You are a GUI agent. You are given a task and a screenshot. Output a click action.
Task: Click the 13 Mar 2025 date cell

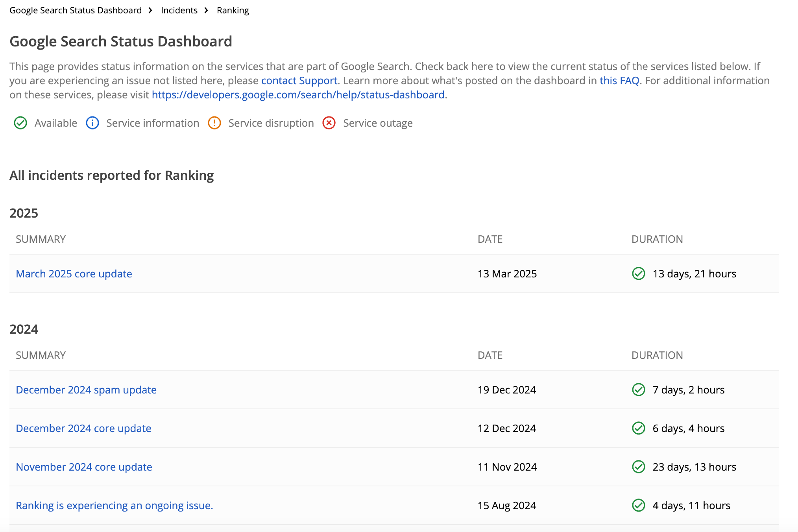click(x=507, y=273)
